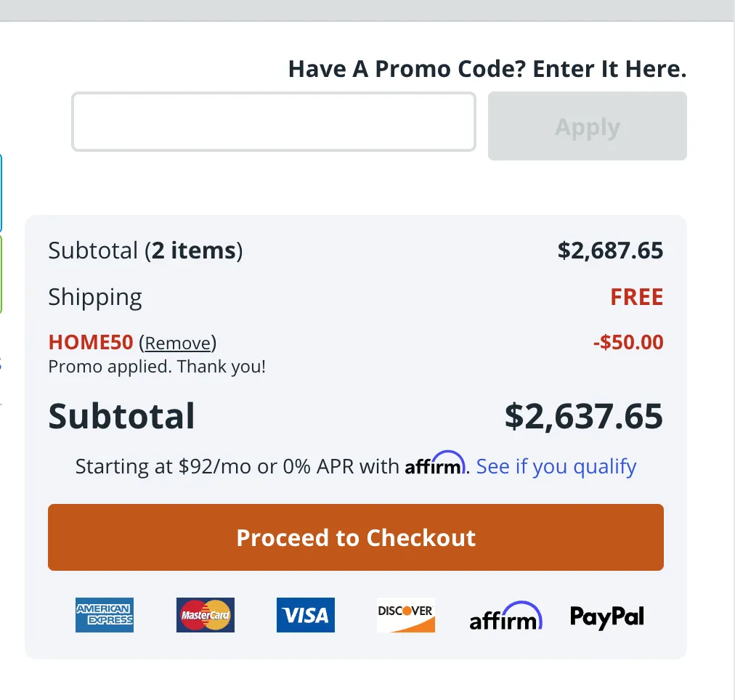The image size is (735, 700).
Task: Click the Affirm logo in the financing line
Action: (434, 465)
